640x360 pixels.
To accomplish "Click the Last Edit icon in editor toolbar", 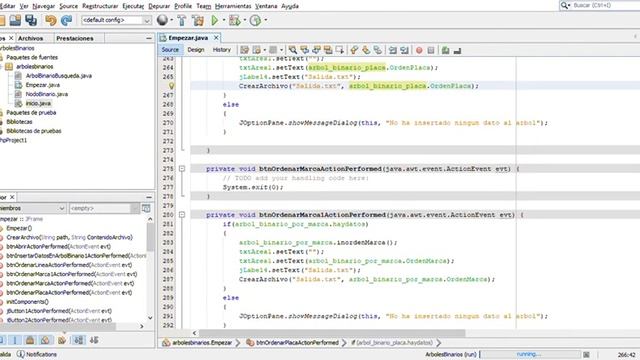I will [244, 50].
